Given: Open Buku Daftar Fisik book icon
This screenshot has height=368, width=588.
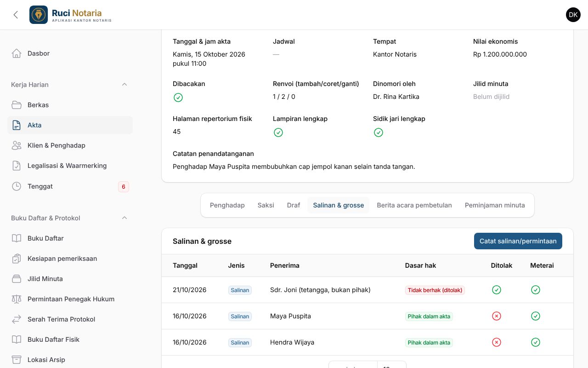Looking at the screenshot, I should click(17, 339).
